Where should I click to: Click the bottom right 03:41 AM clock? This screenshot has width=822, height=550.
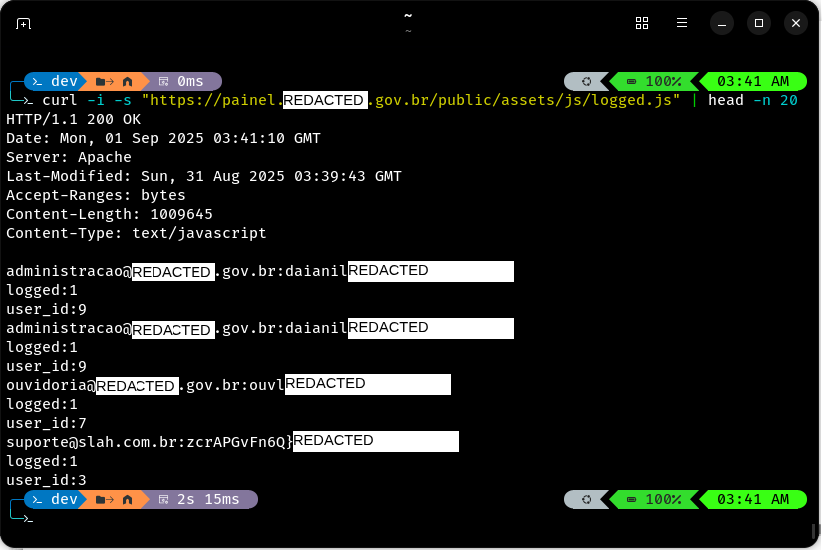coord(753,499)
